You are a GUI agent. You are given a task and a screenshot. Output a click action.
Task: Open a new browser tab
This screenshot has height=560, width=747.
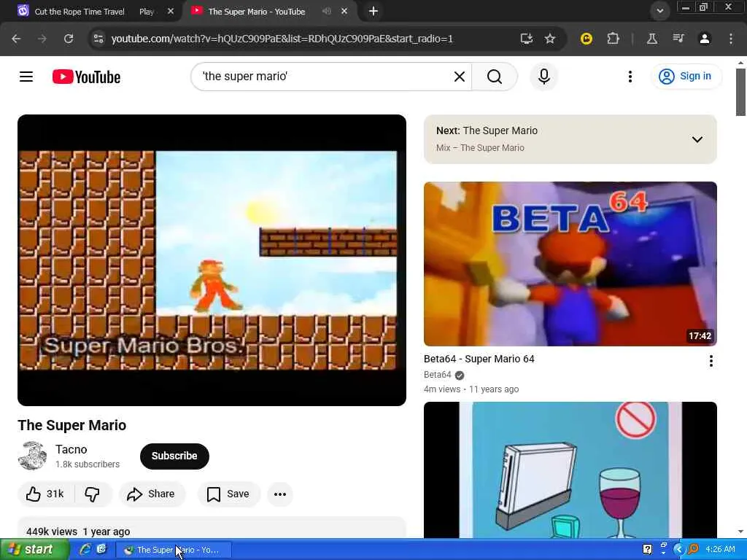coord(373,11)
